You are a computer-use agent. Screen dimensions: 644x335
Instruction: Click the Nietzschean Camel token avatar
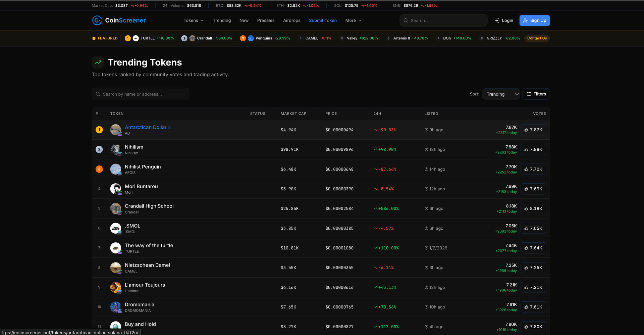tap(116, 268)
